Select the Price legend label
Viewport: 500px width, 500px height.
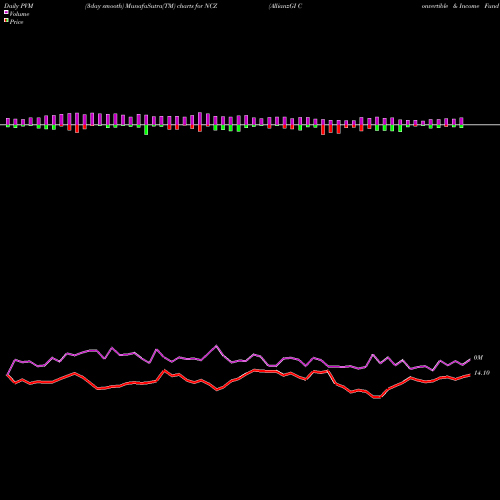pyautogui.click(x=16, y=22)
